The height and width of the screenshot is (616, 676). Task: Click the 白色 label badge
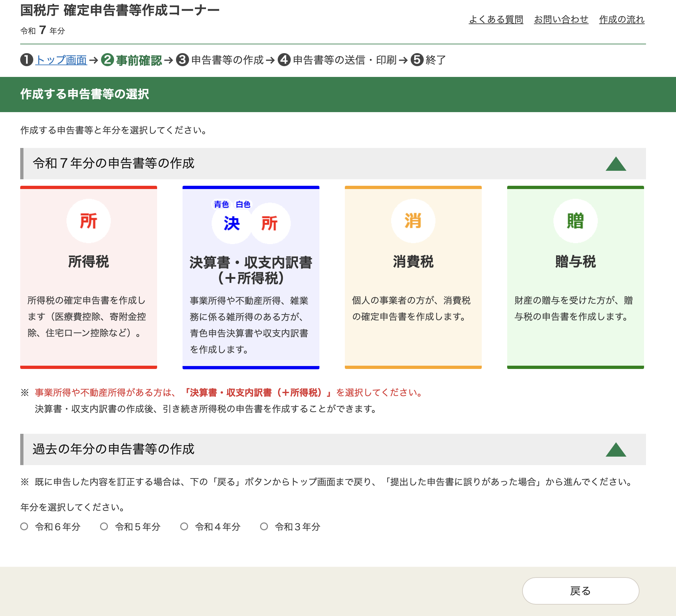pyautogui.click(x=243, y=204)
